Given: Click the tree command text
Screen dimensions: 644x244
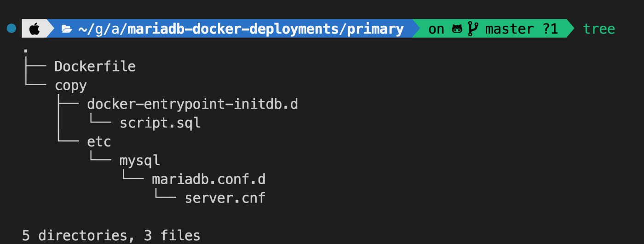Looking at the screenshot, I should pyautogui.click(x=598, y=29).
